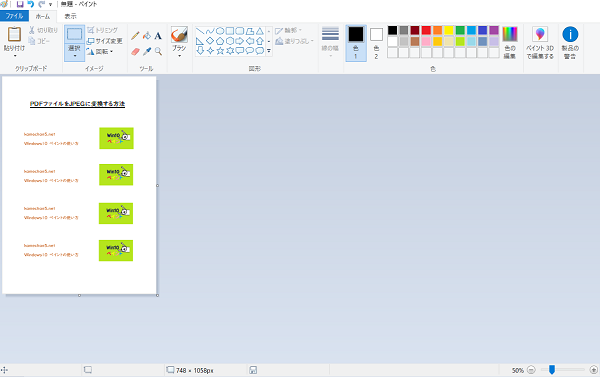
Task: Choose the Right arrow shape
Action: pos(240,41)
